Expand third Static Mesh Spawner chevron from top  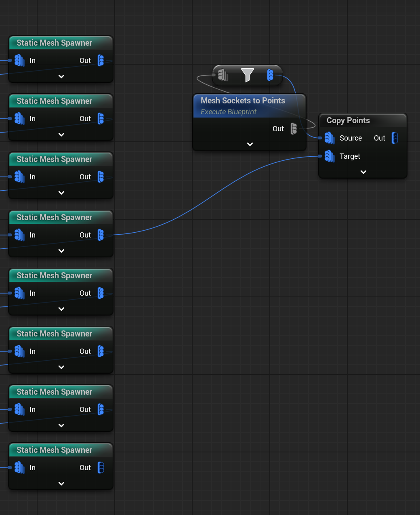pyautogui.click(x=61, y=193)
